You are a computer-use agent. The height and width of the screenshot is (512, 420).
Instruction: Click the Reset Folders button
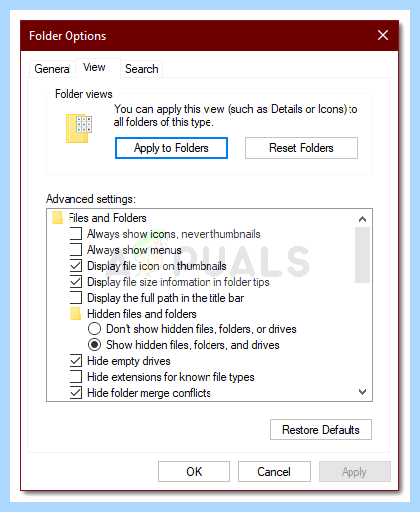click(x=301, y=148)
